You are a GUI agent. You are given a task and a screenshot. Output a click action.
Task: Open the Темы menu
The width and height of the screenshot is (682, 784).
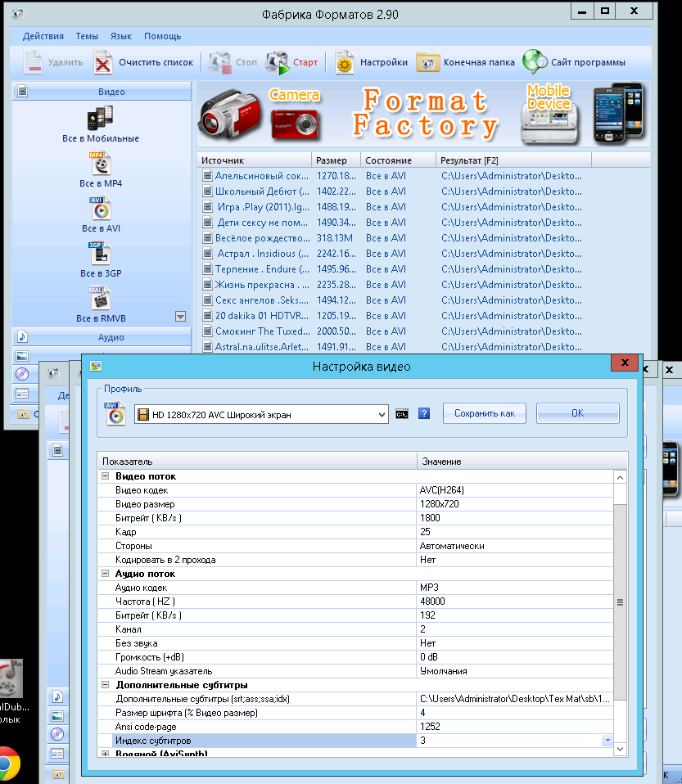point(87,36)
